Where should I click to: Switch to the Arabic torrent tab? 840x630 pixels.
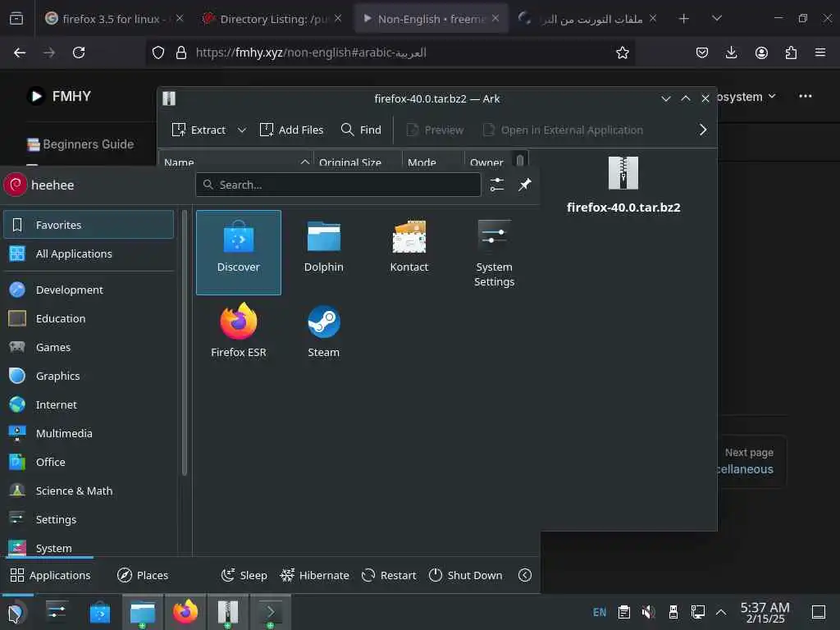click(587, 19)
